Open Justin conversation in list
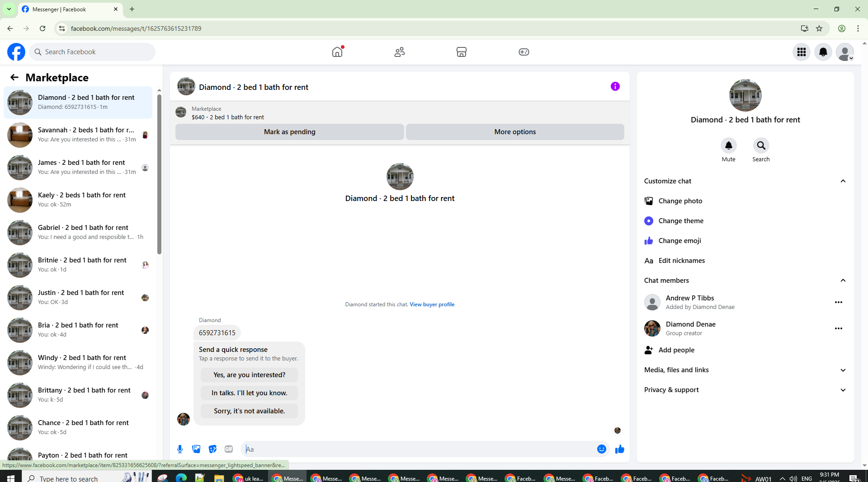 click(x=78, y=297)
